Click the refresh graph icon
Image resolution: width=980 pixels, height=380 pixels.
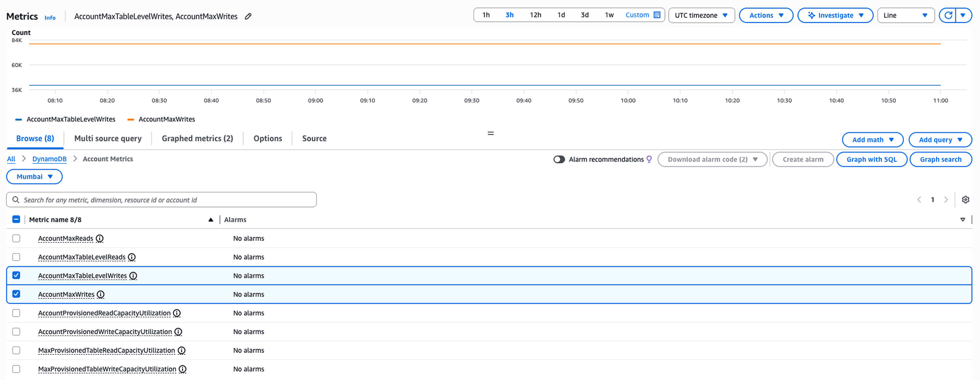[948, 15]
